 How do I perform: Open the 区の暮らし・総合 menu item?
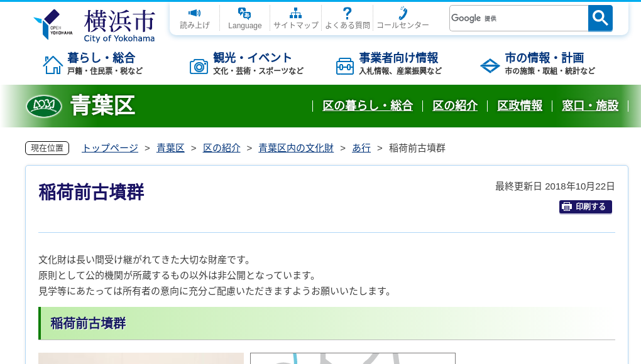[368, 106]
